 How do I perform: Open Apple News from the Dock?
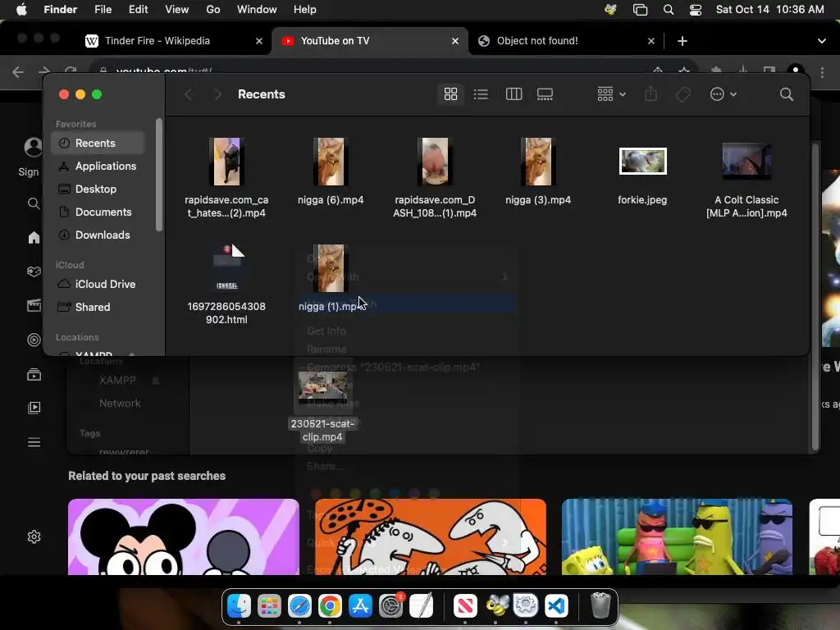465,606
